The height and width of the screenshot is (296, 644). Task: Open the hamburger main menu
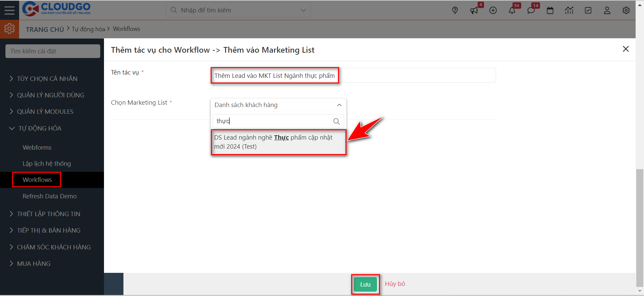9,10
